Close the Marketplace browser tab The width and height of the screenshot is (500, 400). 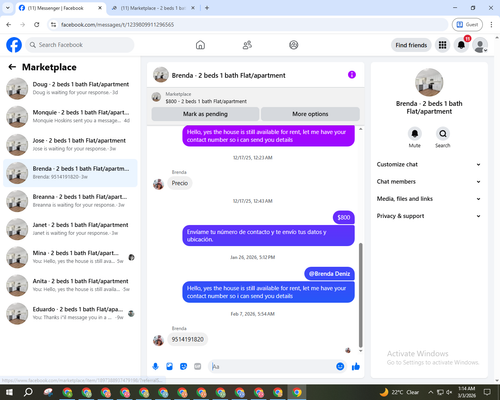click(x=193, y=8)
